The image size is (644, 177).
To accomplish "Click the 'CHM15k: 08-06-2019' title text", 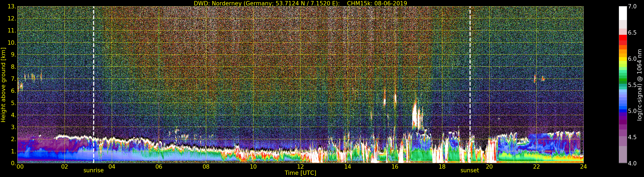I will click(377, 3).
